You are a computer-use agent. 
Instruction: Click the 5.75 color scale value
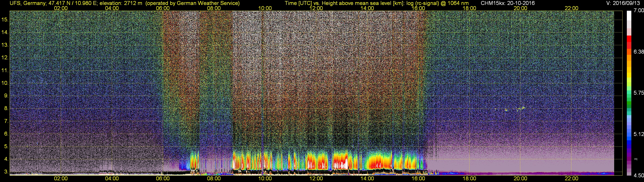click(639, 93)
